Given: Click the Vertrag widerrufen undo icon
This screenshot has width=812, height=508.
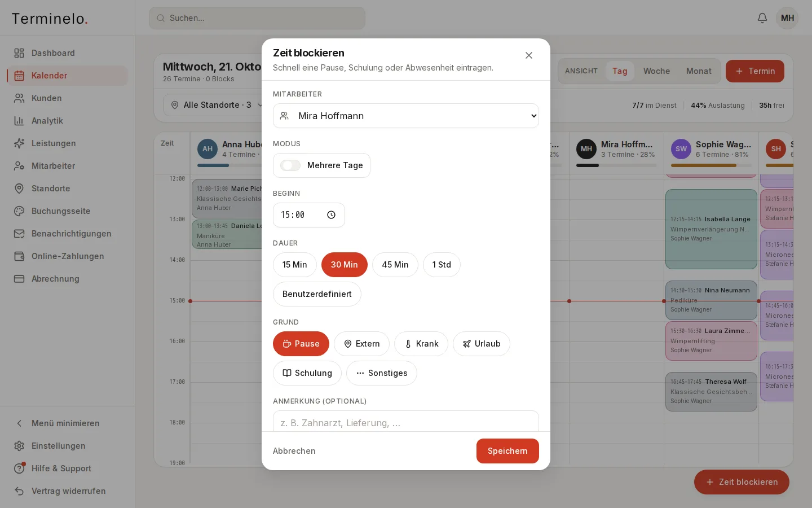Looking at the screenshot, I should pos(19,491).
